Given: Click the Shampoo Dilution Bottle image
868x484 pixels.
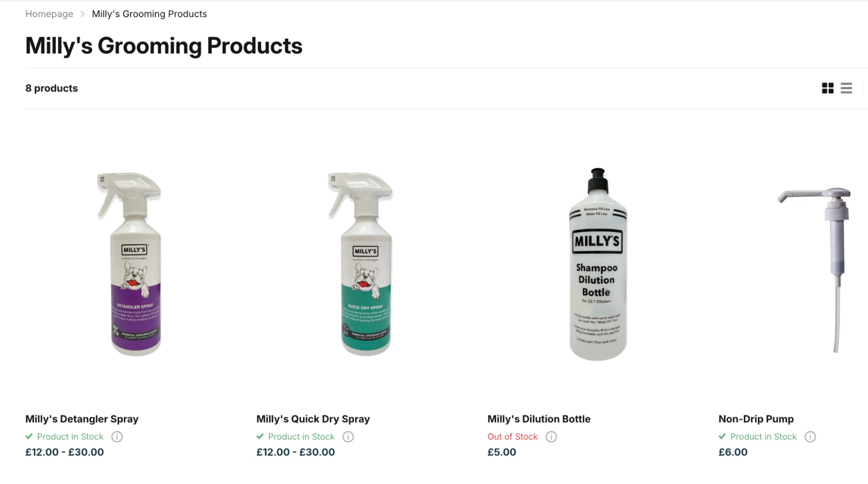Looking at the screenshot, I should pos(597,265).
